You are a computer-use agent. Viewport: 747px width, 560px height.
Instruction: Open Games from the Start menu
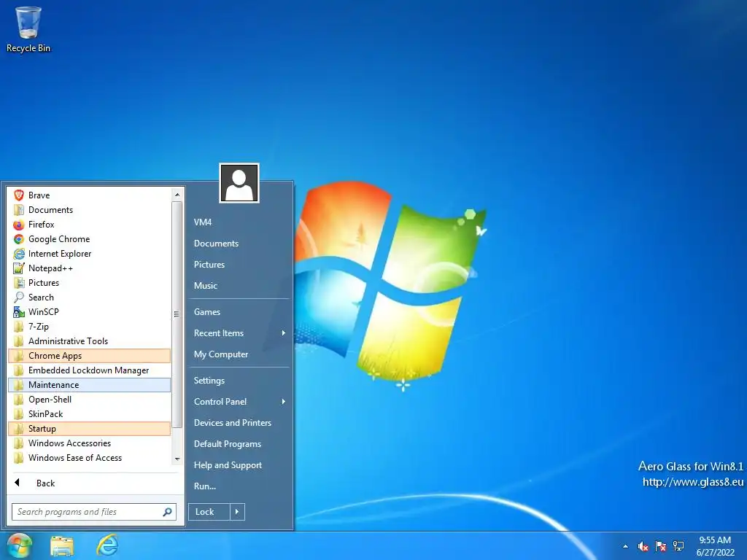point(206,312)
